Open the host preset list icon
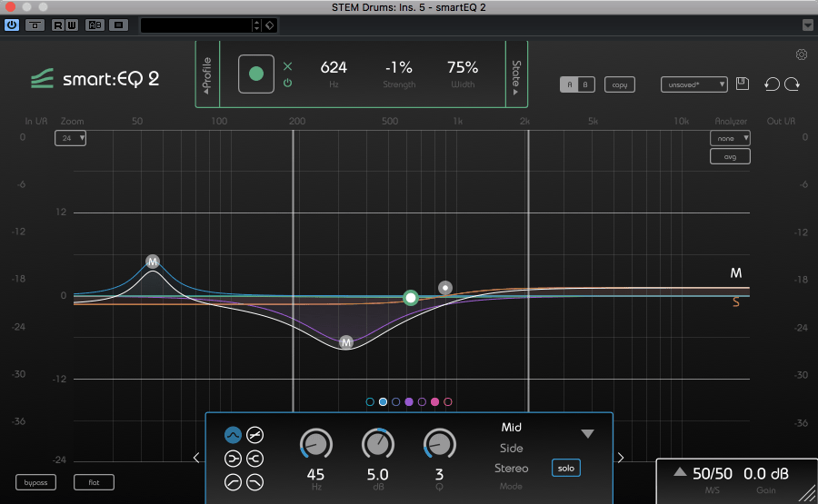The image size is (818, 504). pyautogui.click(x=118, y=25)
